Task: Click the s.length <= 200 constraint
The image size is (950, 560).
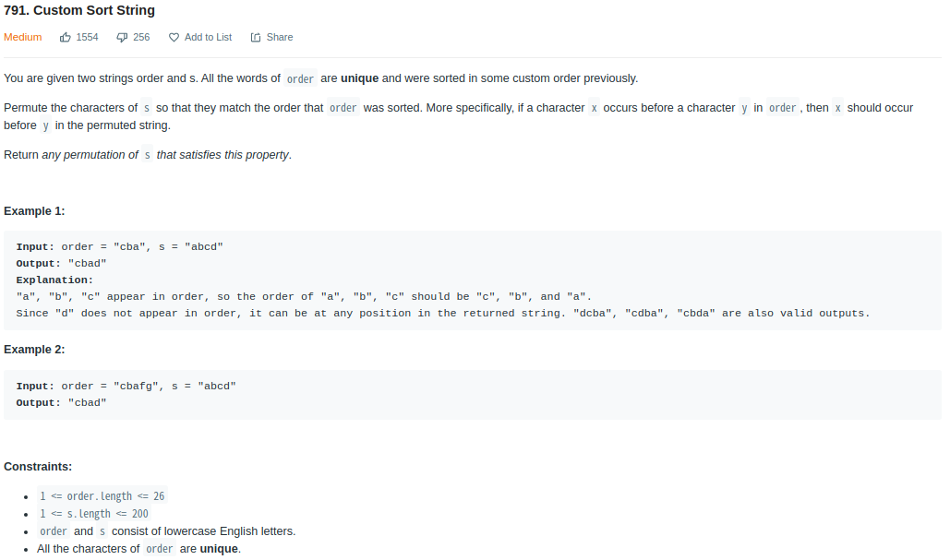Action: pyautogui.click(x=93, y=514)
